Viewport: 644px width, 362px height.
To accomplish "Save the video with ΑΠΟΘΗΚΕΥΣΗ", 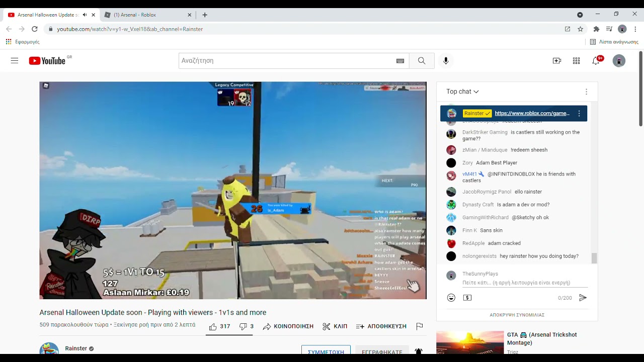I will point(381,326).
